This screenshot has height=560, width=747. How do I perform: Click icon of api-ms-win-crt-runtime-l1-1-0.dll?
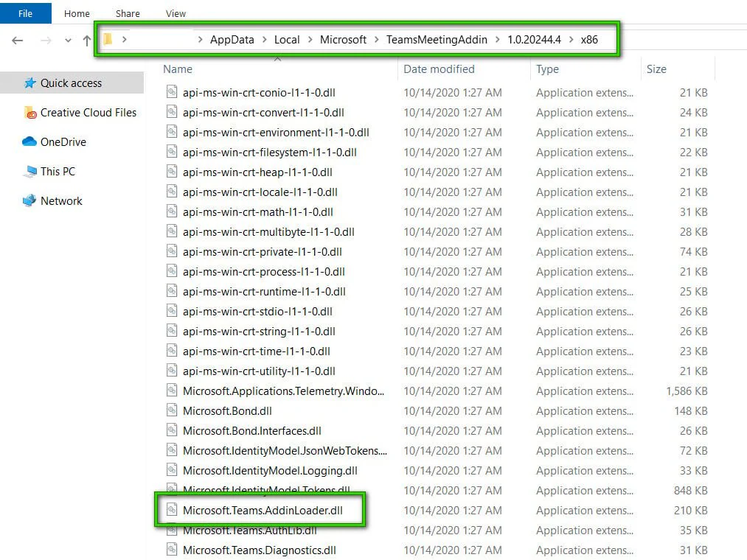[172, 291]
